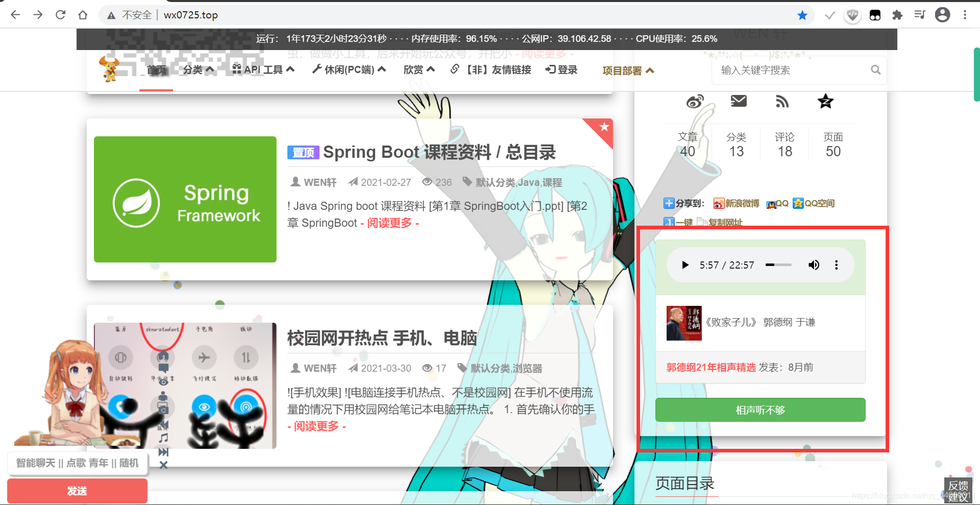Click the 反馈建议 feedback button
This screenshot has width=980, height=505.
click(958, 491)
